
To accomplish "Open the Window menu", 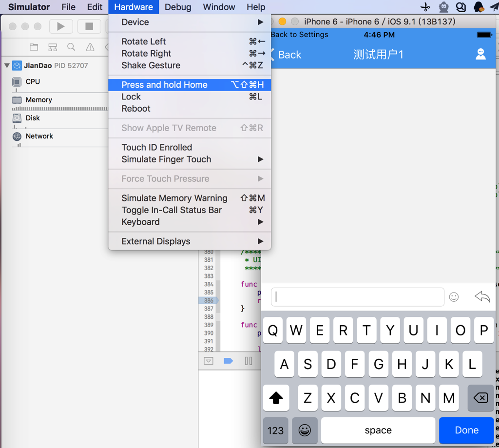I will click(219, 7).
